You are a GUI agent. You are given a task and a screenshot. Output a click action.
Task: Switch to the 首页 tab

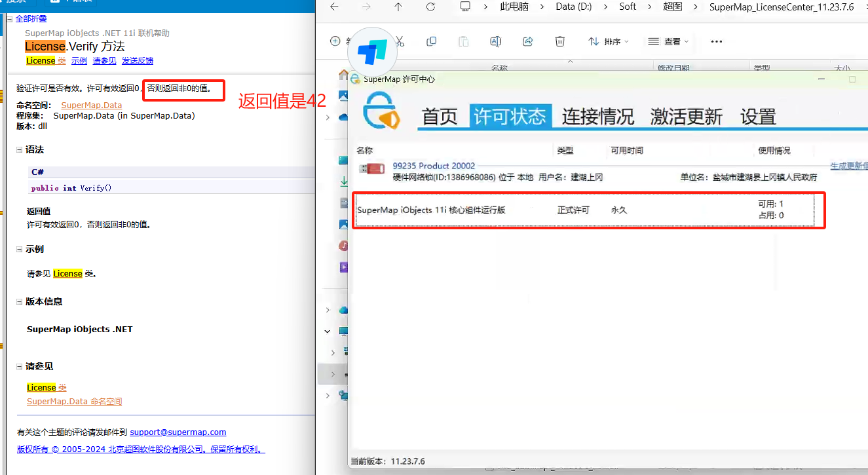point(440,117)
